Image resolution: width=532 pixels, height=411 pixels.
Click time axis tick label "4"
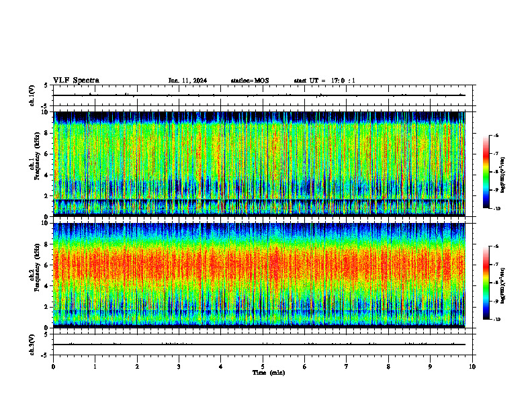pos(221,367)
